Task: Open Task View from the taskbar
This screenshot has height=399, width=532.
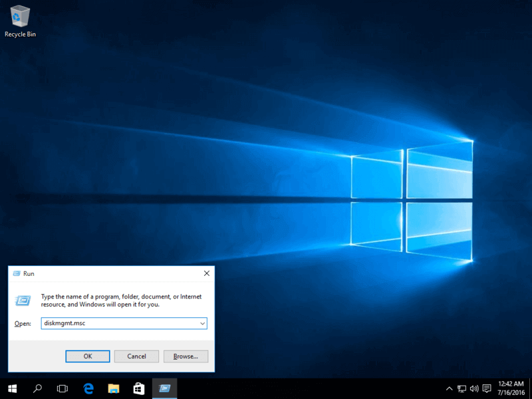Action: 63,388
